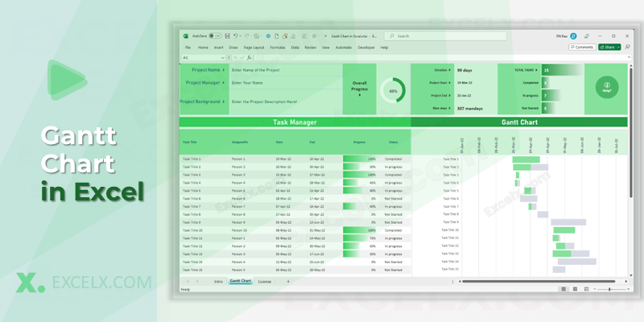Open the License sheet tab
The height and width of the screenshot is (322, 644).
click(x=265, y=282)
